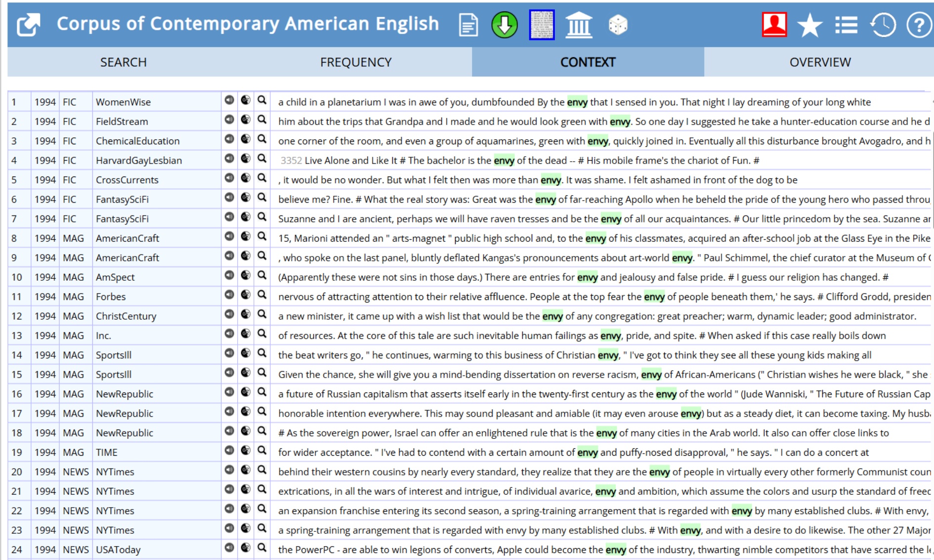This screenshot has width=934, height=560.
Task: Open the highlighted 'envy' link in row 19 TIME
Action: click(x=587, y=452)
